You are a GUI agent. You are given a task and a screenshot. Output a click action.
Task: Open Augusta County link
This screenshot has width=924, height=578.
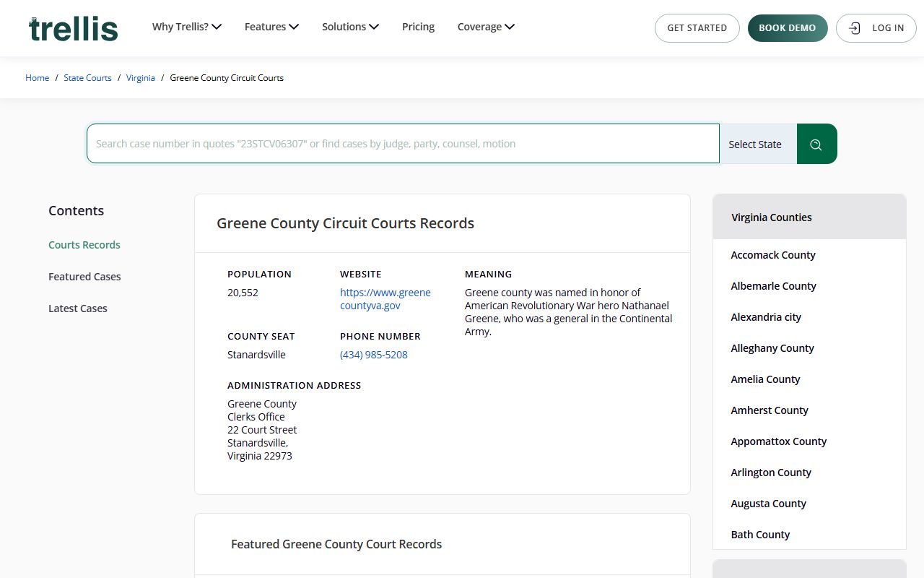click(768, 504)
